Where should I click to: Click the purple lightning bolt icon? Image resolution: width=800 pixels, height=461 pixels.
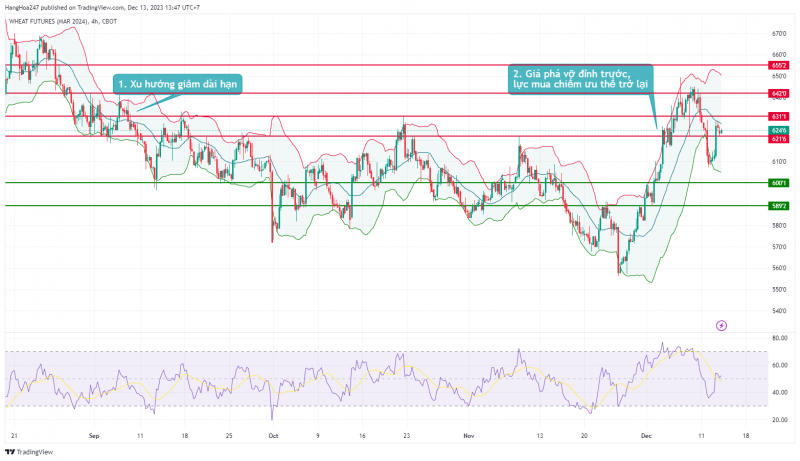pos(721,325)
